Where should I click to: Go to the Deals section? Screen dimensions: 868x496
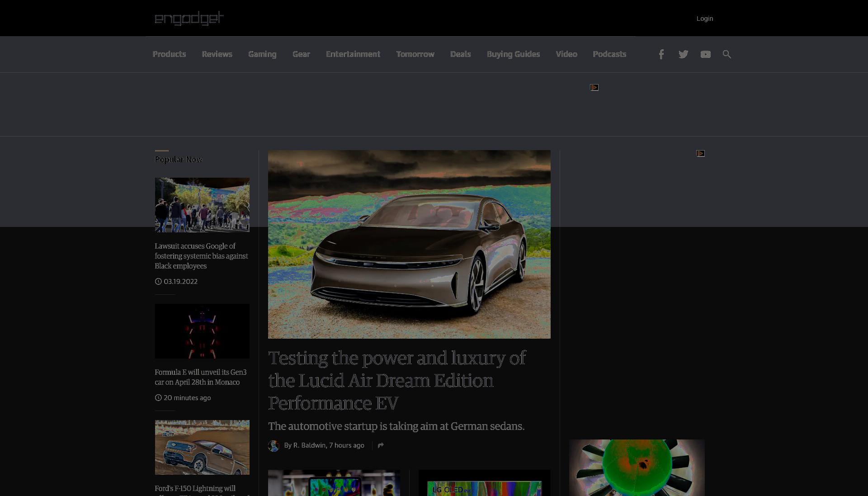coord(460,54)
